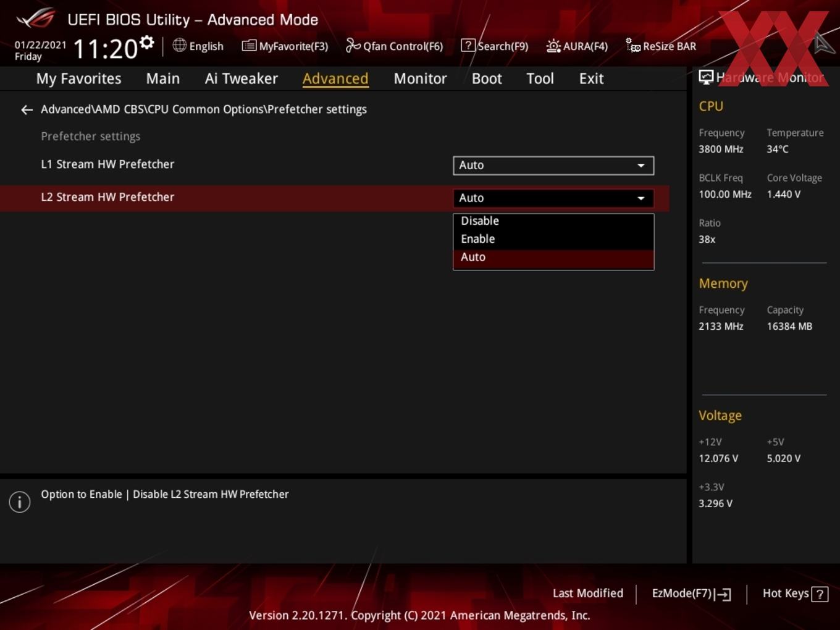This screenshot has height=630, width=840.
Task: Open the time settings gear icon
Action: (147, 43)
